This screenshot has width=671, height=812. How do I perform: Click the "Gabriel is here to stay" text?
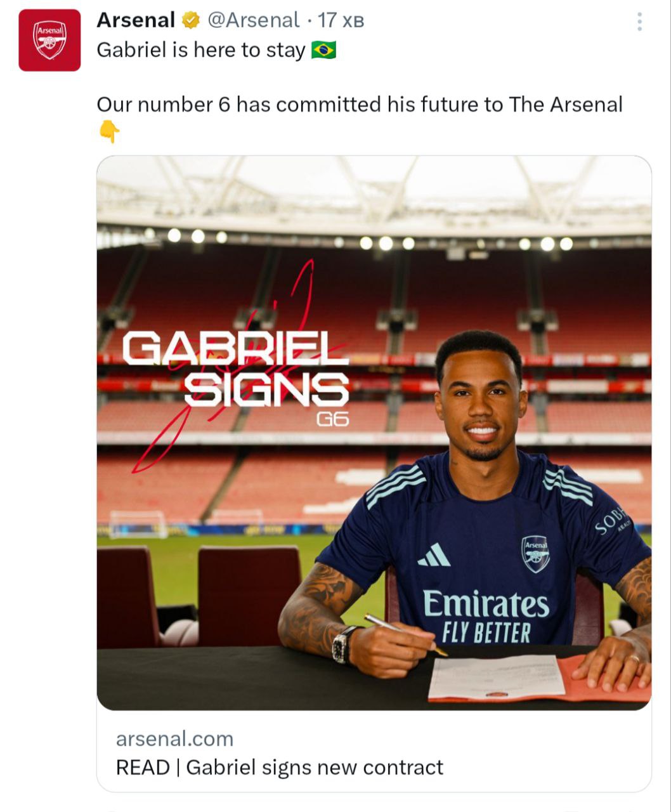pos(201,50)
